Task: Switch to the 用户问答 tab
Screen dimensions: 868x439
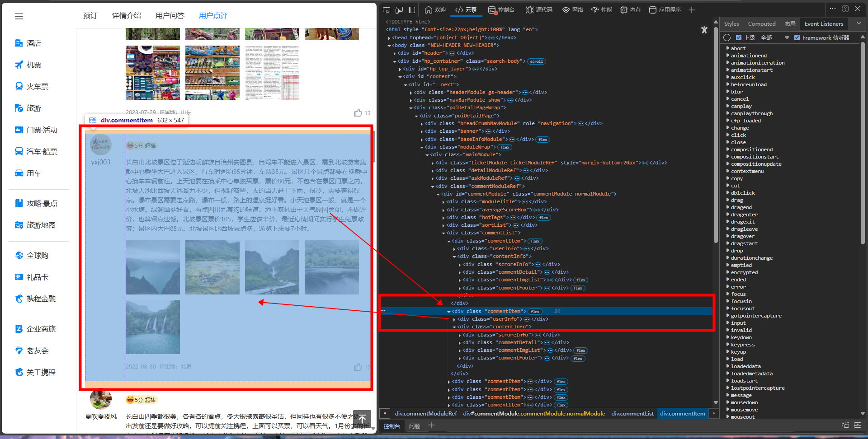Action: pos(170,16)
